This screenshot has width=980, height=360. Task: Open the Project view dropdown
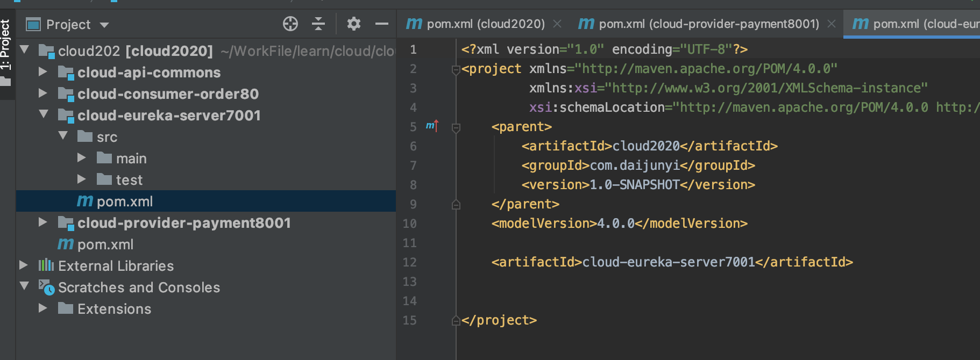104,25
